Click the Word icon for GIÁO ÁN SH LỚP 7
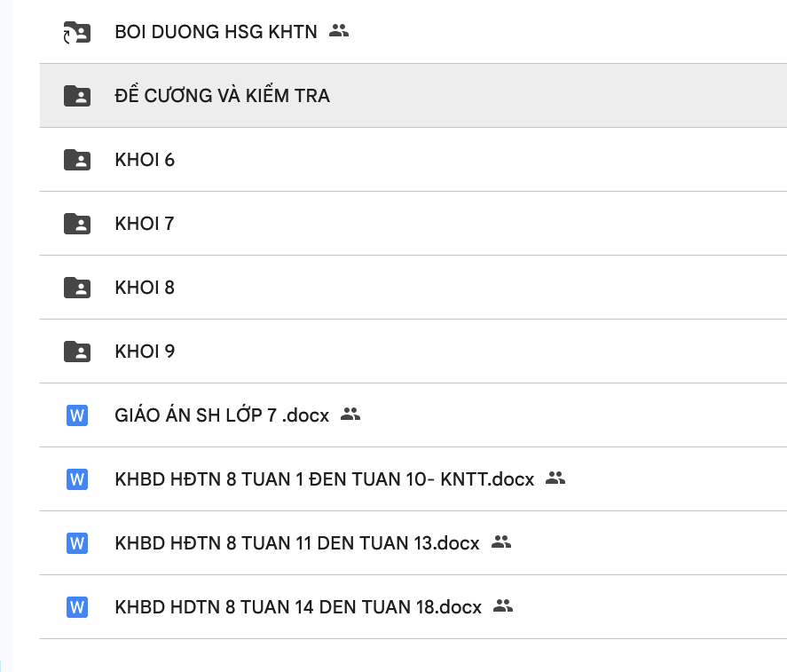 click(77, 415)
